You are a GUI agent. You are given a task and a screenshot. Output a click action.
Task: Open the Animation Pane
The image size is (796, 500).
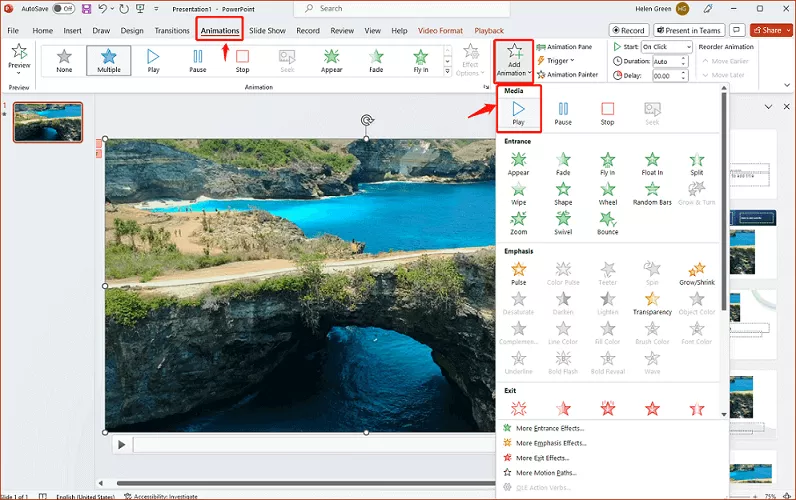click(565, 47)
